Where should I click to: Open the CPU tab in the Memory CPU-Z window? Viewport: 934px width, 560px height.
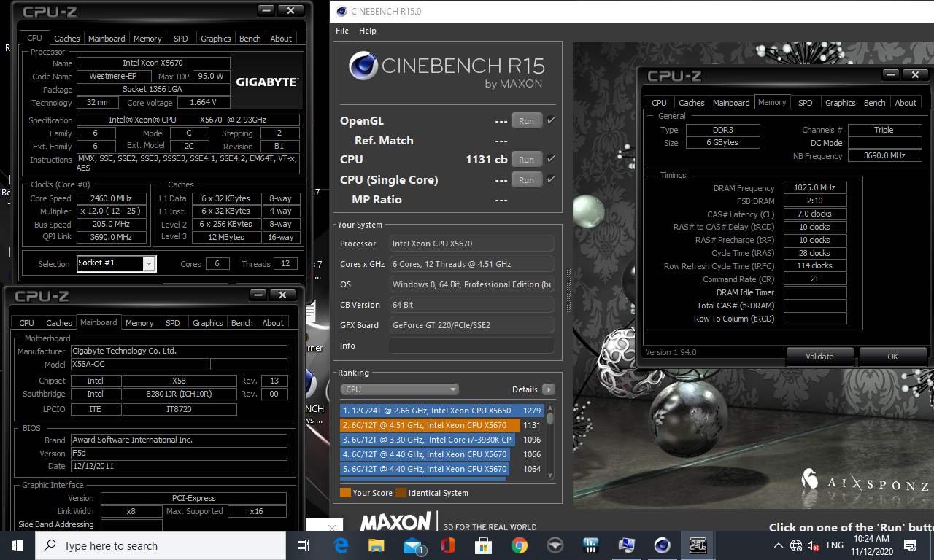click(659, 103)
